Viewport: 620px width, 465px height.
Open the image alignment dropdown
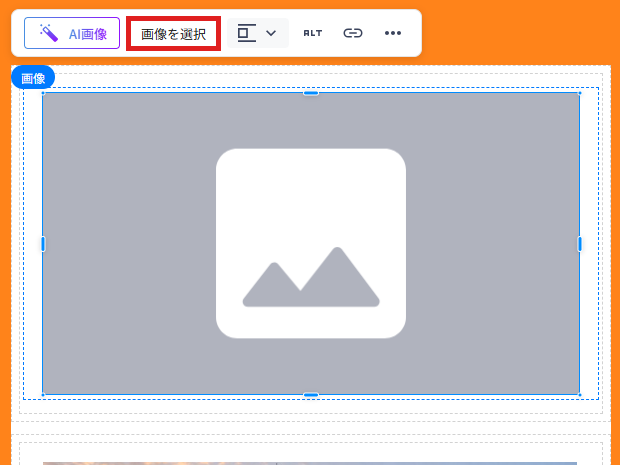tap(257, 33)
